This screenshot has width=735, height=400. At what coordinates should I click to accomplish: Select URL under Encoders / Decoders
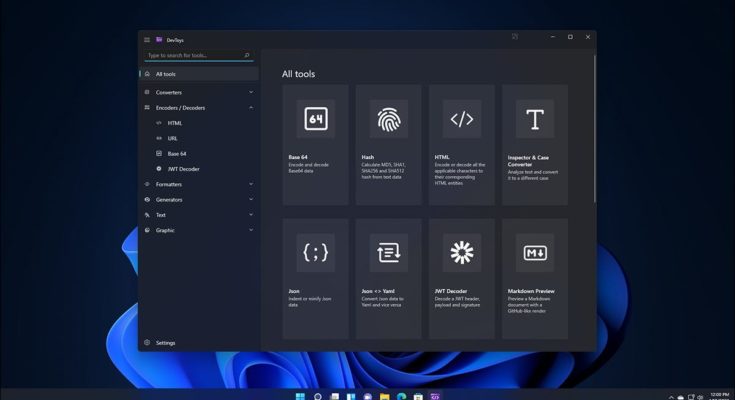[173, 138]
